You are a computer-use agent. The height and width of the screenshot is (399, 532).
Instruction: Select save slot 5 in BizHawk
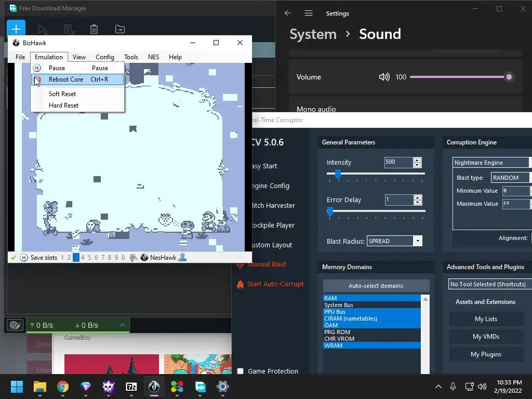pyautogui.click(x=89, y=258)
